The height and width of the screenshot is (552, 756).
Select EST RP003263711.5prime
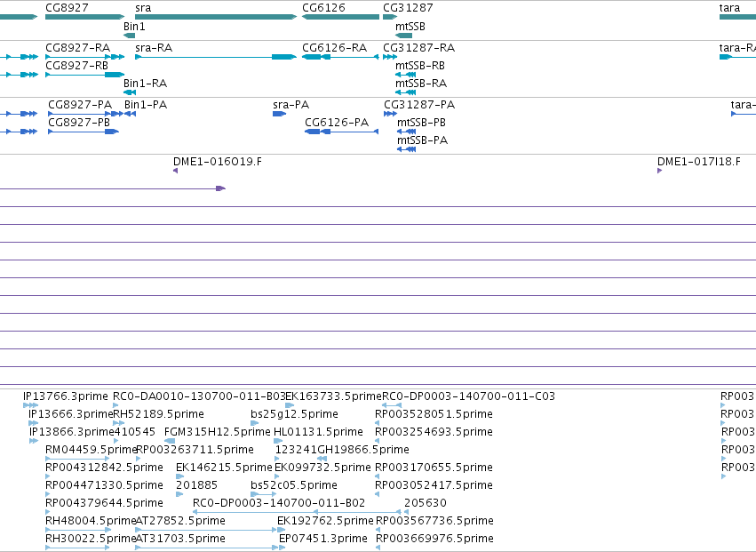tap(139, 459)
